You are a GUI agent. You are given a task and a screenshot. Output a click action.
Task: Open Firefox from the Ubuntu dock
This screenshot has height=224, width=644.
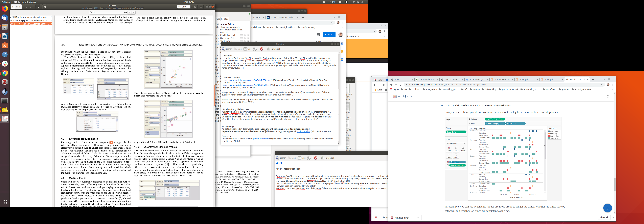[5, 9]
